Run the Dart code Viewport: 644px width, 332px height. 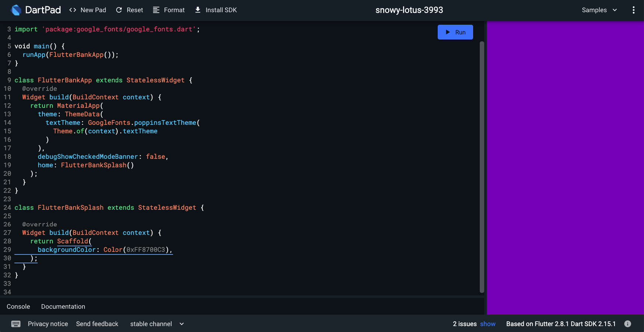455,32
